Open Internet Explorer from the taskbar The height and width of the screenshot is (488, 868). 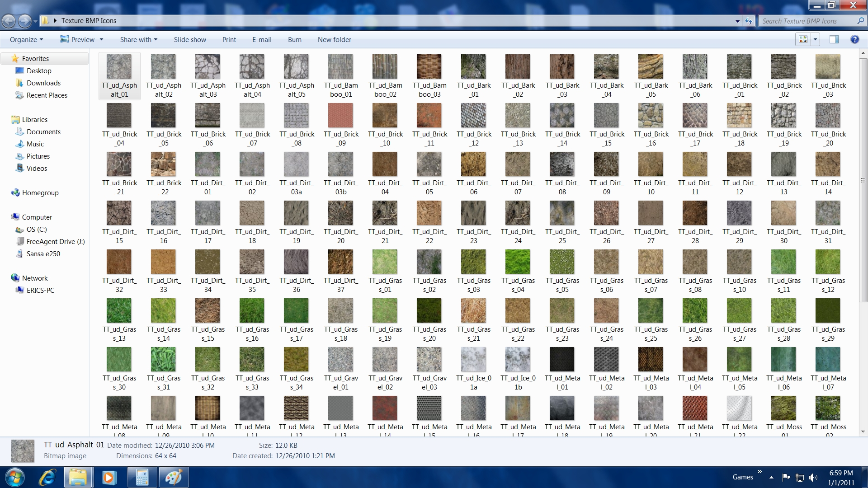[x=47, y=477]
